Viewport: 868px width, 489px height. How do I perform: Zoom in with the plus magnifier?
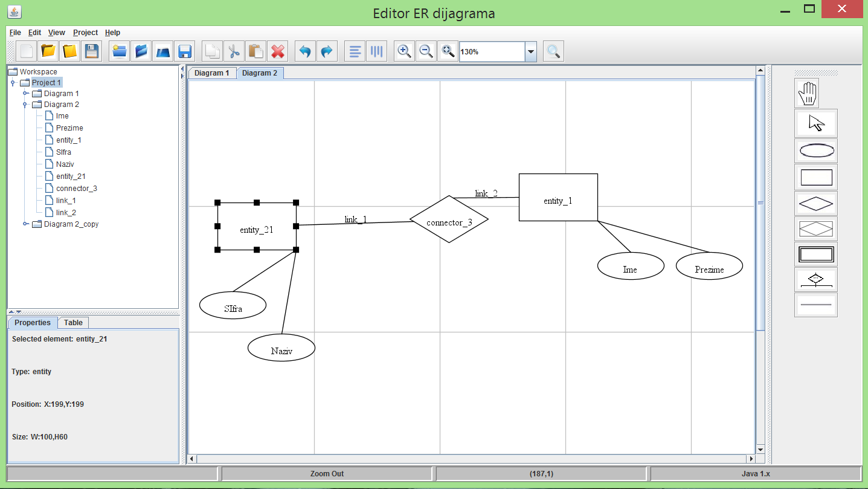coord(405,51)
